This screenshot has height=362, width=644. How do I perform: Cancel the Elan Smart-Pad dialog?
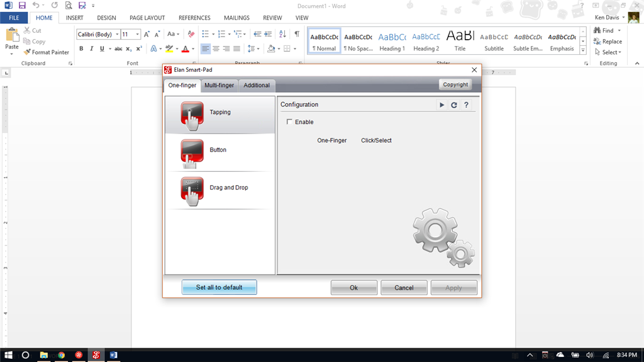tap(404, 288)
